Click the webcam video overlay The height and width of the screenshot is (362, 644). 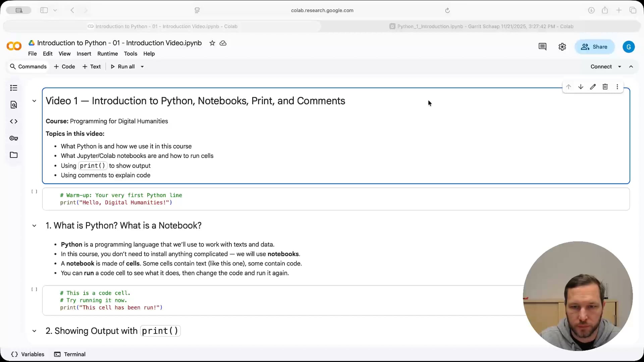[x=578, y=296]
